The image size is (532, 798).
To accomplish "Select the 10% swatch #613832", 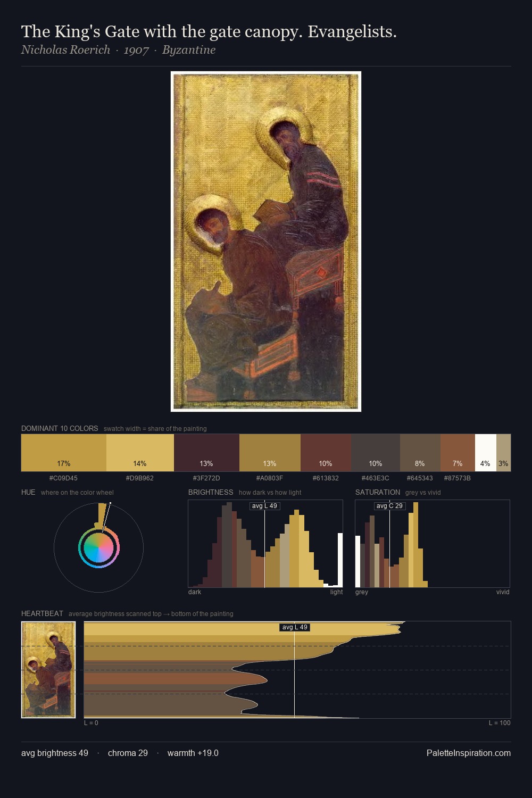I will coord(326,453).
